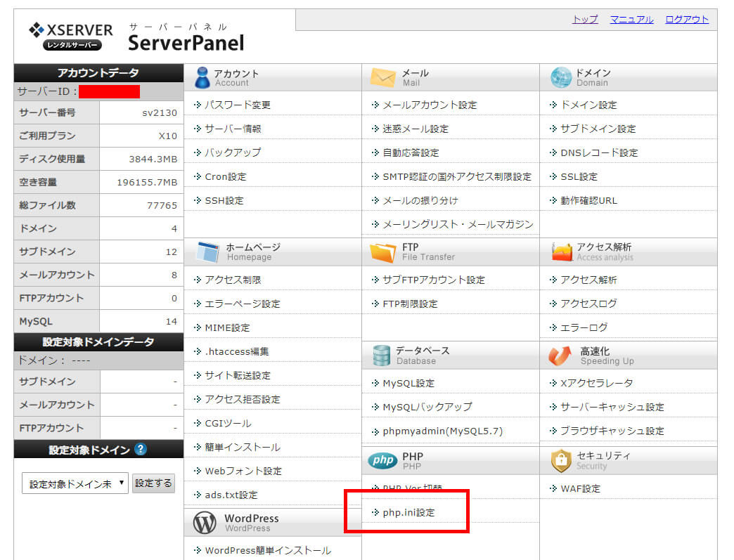Click the XSERVER ServerPanel logo

click(x=136, y=37)
